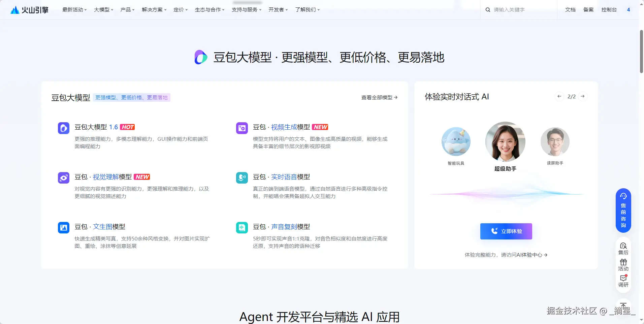This screenshot has width=644, height=324.
Task: Click the search magnifier icon
Action: click(x=488, y=10)
